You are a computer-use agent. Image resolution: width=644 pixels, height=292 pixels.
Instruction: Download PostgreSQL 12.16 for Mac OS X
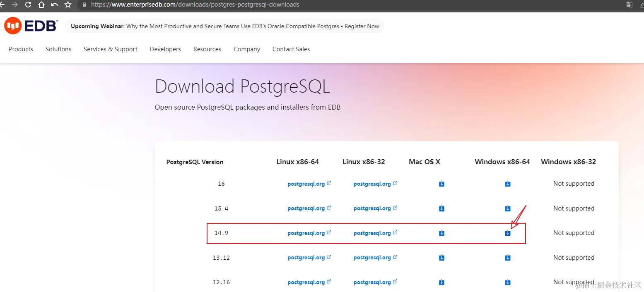tap(441, 282)
